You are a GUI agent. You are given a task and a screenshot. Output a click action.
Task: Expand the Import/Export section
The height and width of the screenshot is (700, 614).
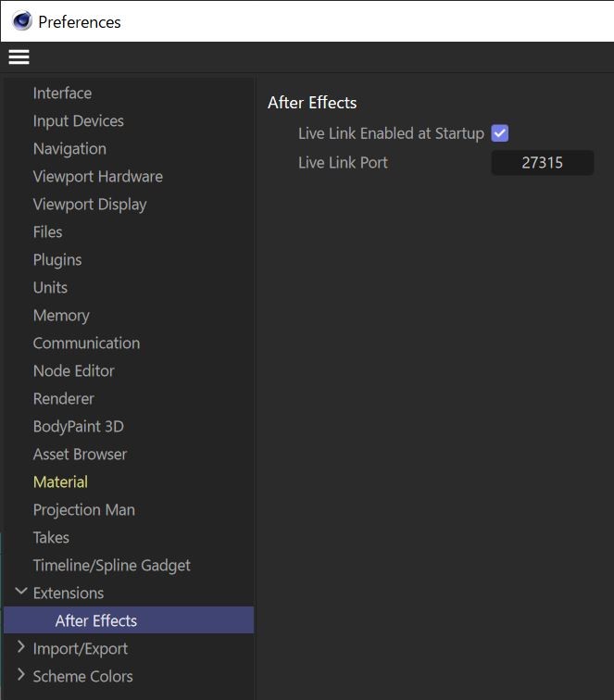(x=21, y=647)
